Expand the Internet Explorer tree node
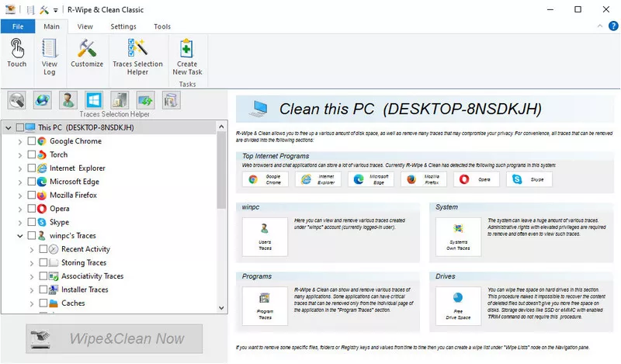Screen dimensions: 621x364 pyautogui.click(x=20, y=168)
